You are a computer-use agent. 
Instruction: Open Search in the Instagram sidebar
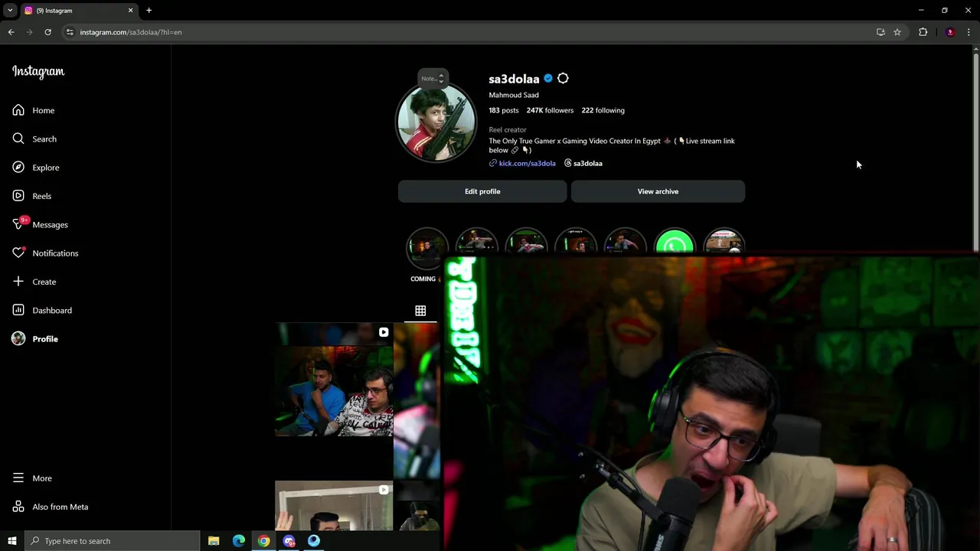click(x=34, y=139)
